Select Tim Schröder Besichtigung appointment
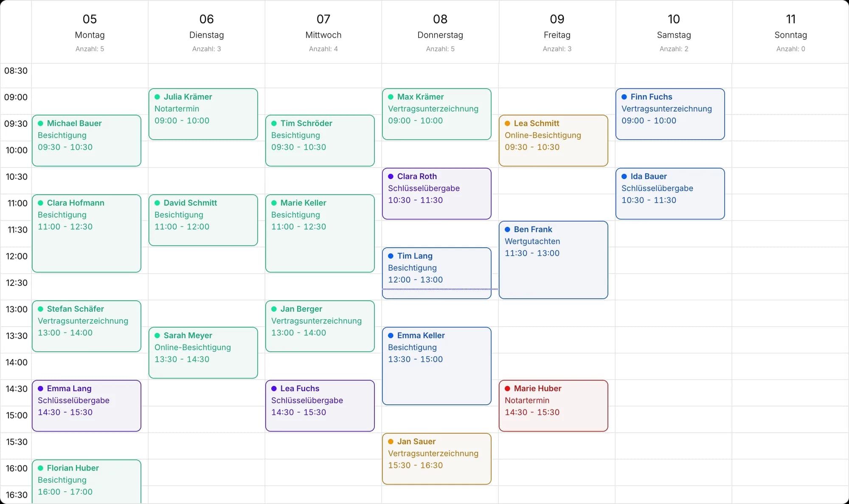 320,140
